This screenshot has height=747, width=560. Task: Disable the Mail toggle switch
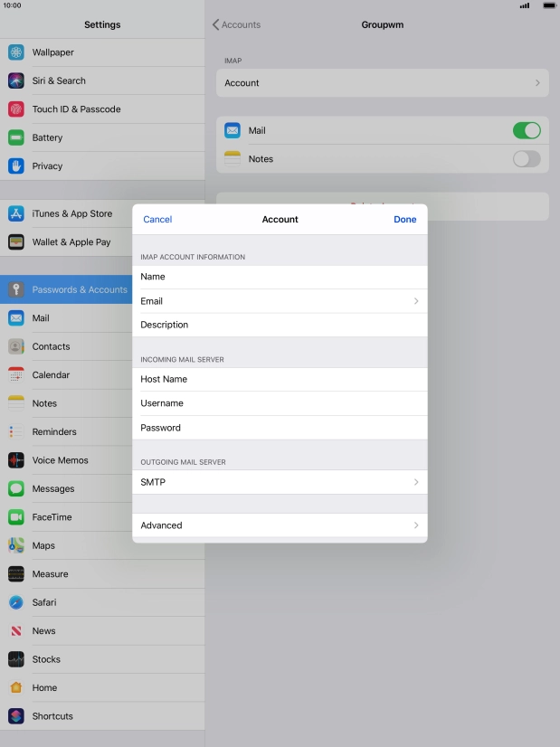coord(526,130)
